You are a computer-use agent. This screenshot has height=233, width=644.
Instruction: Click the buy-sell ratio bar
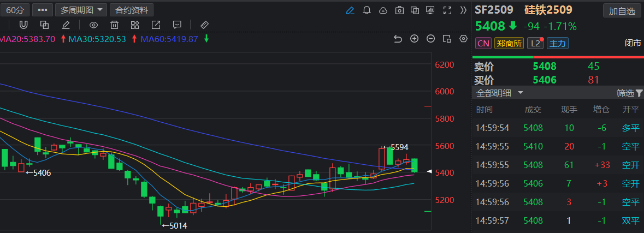(558, 57)
